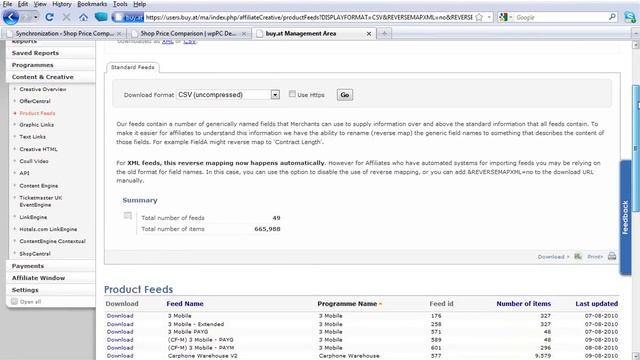This screenshot has width=640, height=360.
Task: Open the back history dropdown arrow
Action: click(x=36, y=17)
